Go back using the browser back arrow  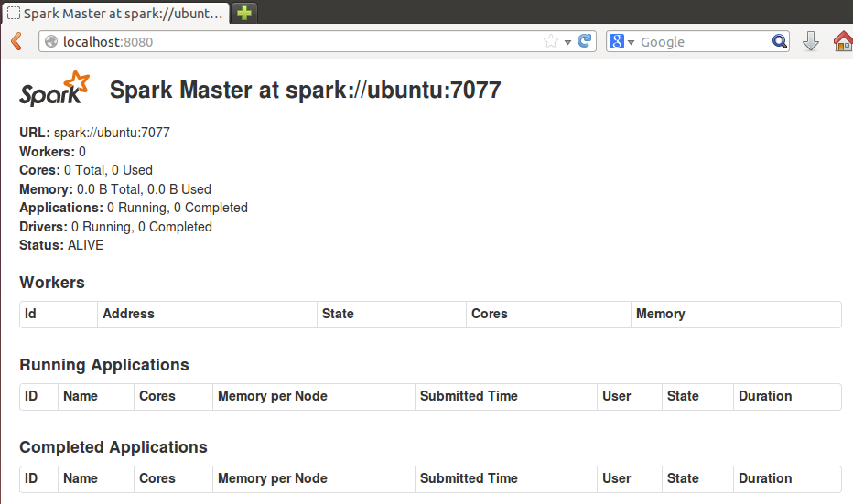16,41
